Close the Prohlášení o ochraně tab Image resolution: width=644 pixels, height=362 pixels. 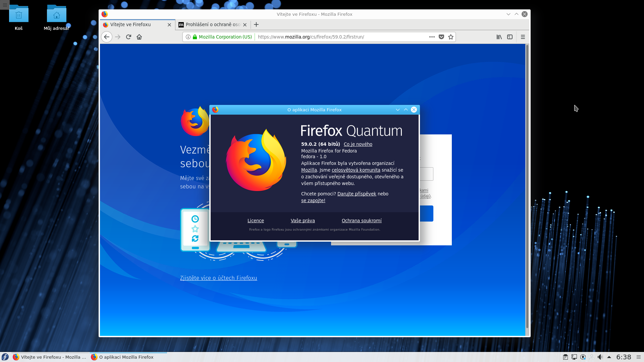coord(245,25)
